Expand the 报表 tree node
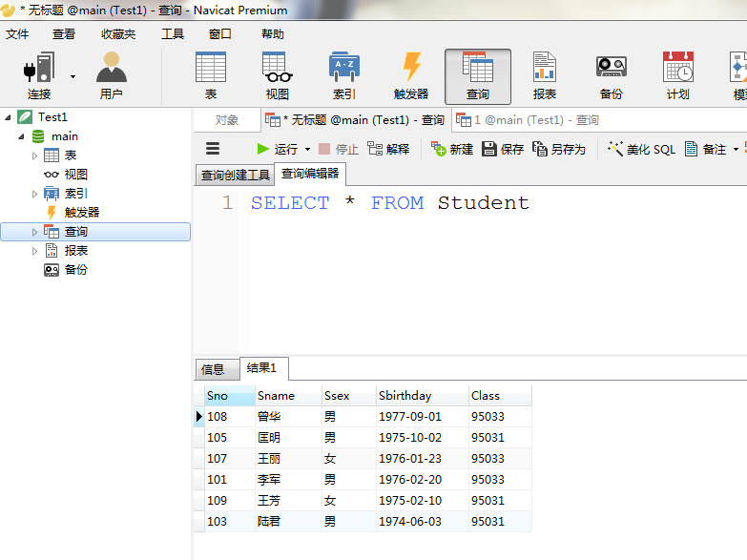 (x=34, y=251)
